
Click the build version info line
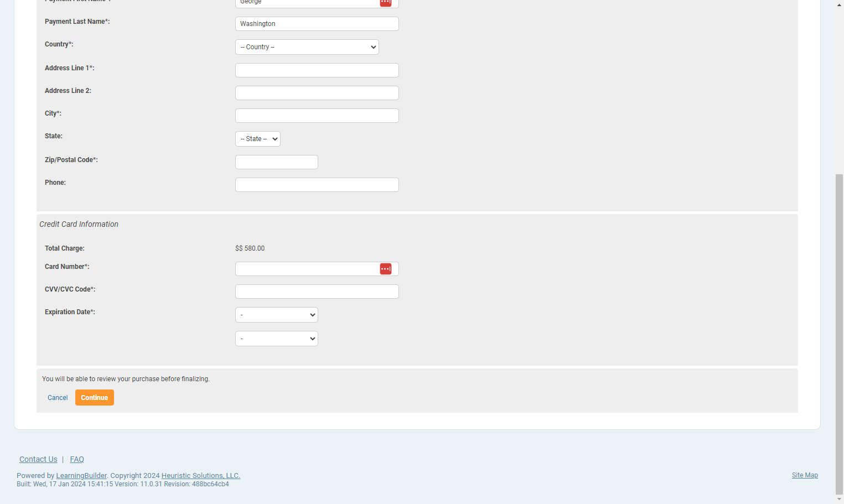[123, 484]
